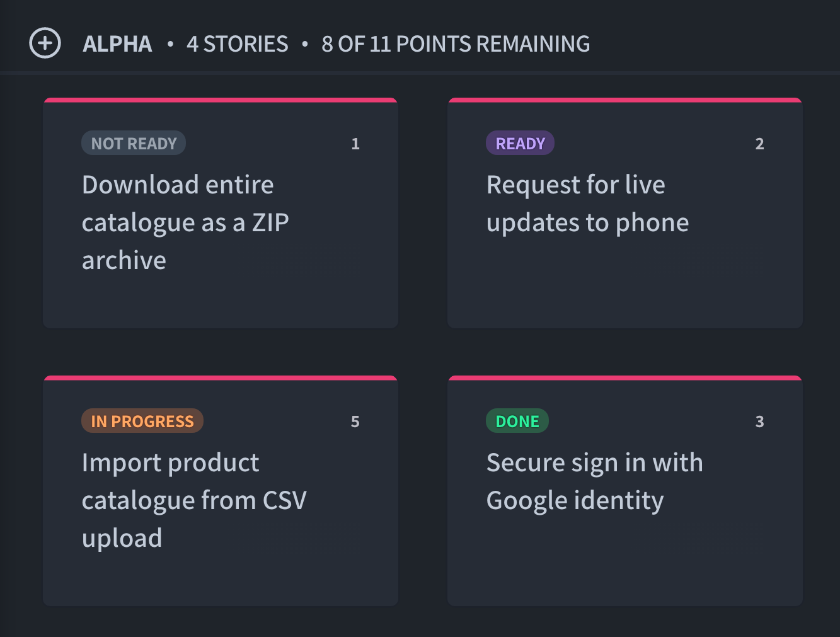Viewport: 840px width, 637px height.
Task: Open the DONE status badge
Action: click(517, 421)
